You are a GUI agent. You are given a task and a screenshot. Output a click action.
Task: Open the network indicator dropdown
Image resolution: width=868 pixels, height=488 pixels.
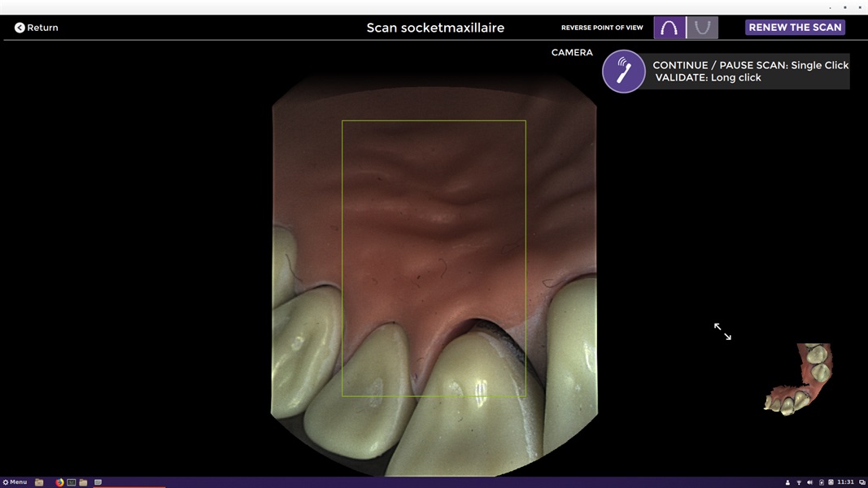(x=798, y=481)
